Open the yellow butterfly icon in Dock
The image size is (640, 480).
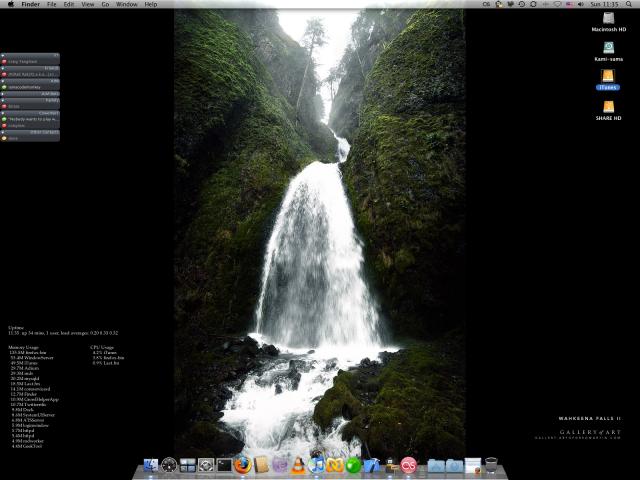pyautogui.click(x=335, y=465)
